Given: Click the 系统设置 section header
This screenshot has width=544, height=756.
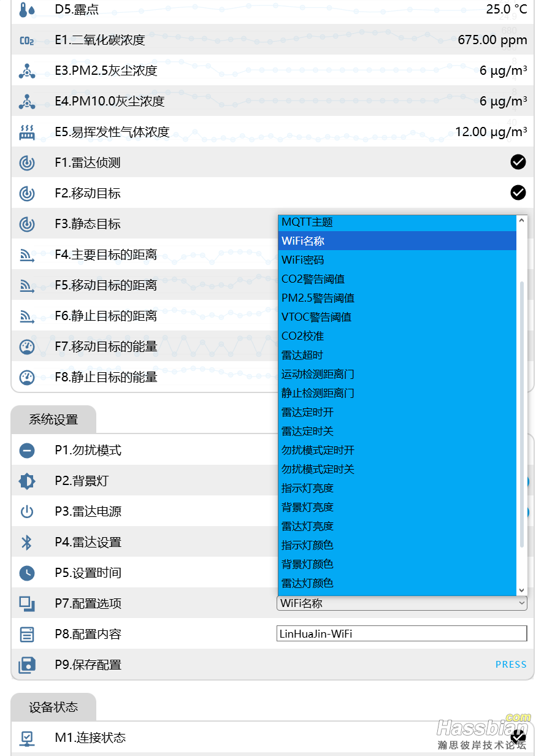Looking at the screenshot, I should click(x=53, y=420).
